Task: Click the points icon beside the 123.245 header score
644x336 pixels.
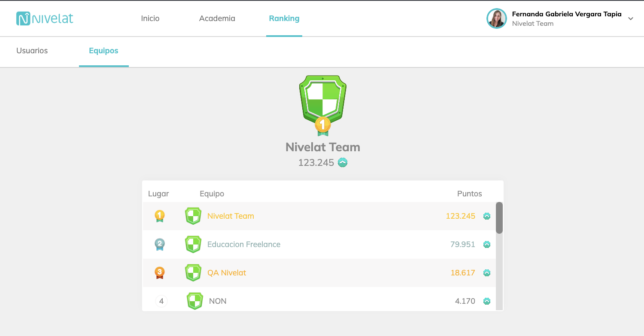Action: point(343,162)
